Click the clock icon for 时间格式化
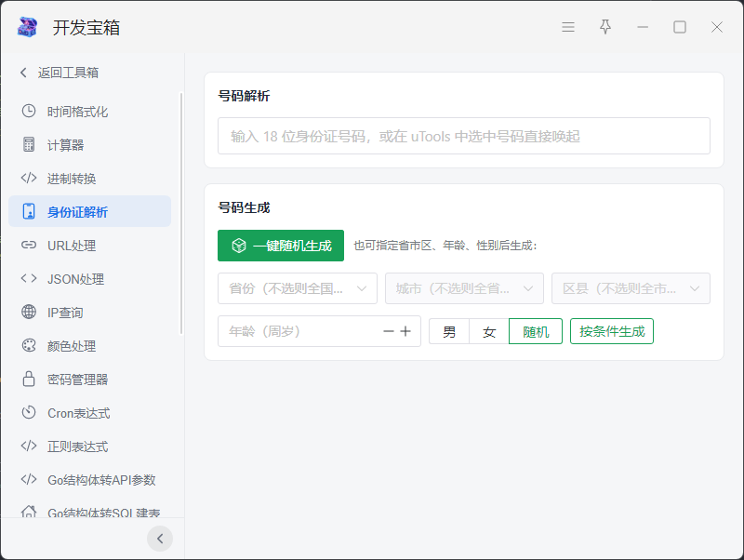Viewport: 744px width, 560px height. (29, 111)
